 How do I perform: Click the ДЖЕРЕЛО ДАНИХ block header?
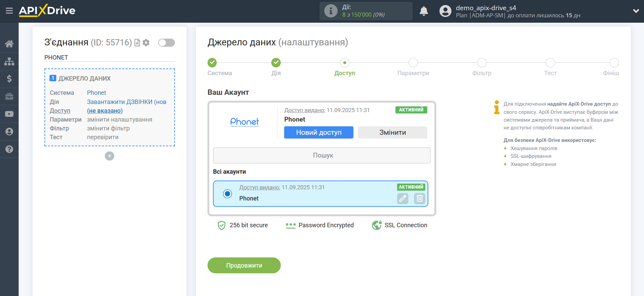(84, 78)
